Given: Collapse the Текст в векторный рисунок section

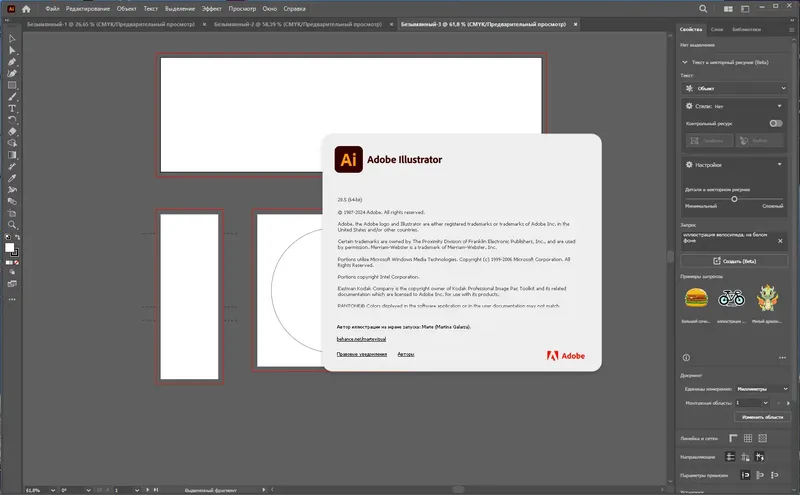Looking at the screenshot, I should pos(685,62).
